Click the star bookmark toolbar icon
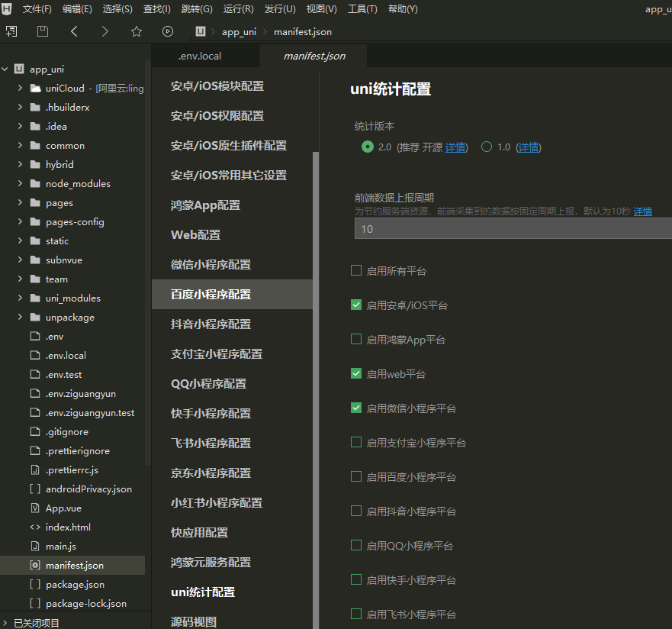 tap(137, 31)
